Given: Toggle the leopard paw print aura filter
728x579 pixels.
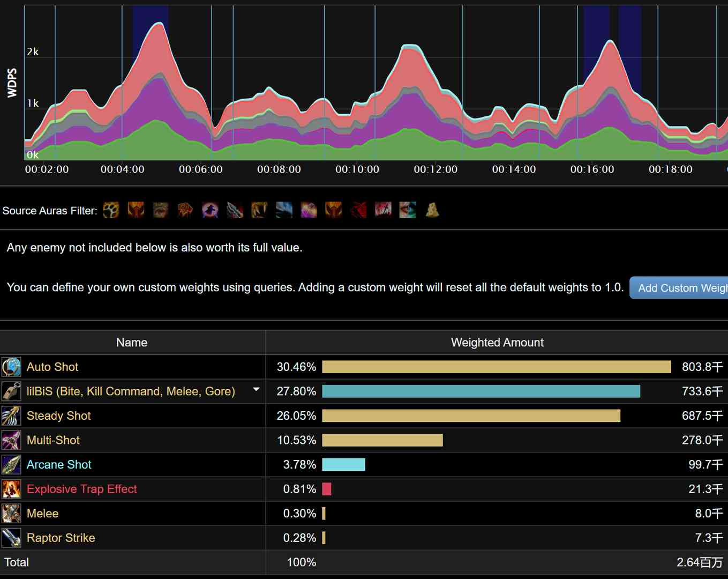Looking at the screenshot, I should point(111,210).
